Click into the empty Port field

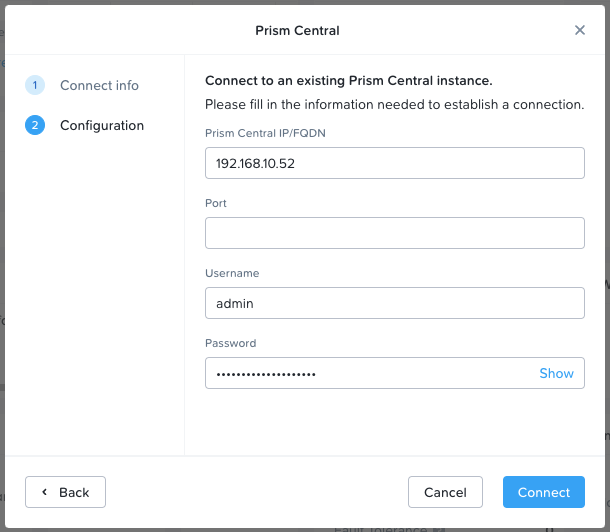pyautogui.click(x=394, y=233)
